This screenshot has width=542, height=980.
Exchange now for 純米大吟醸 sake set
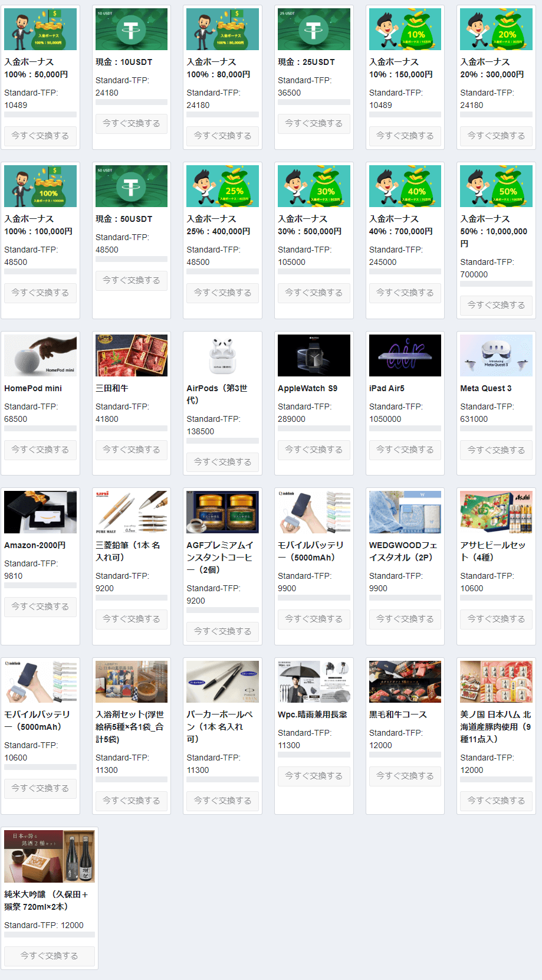coord(50,956)
